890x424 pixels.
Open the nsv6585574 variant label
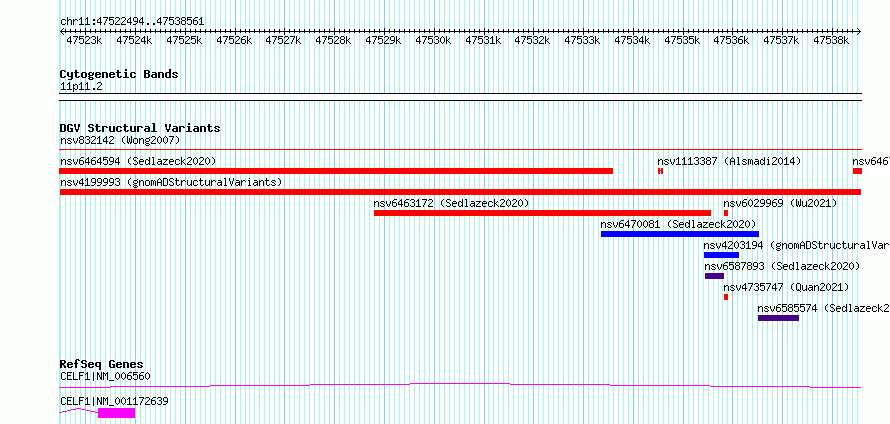824,308
